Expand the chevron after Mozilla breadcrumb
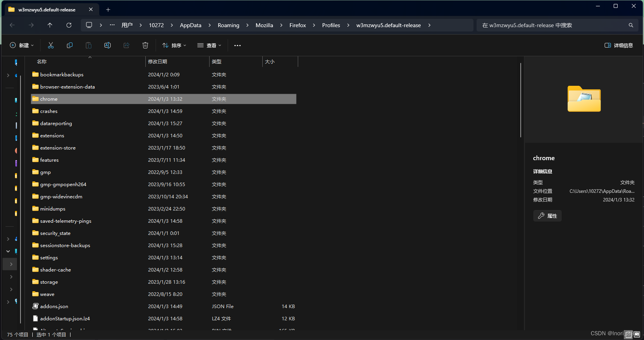 [x=281, y=25]
